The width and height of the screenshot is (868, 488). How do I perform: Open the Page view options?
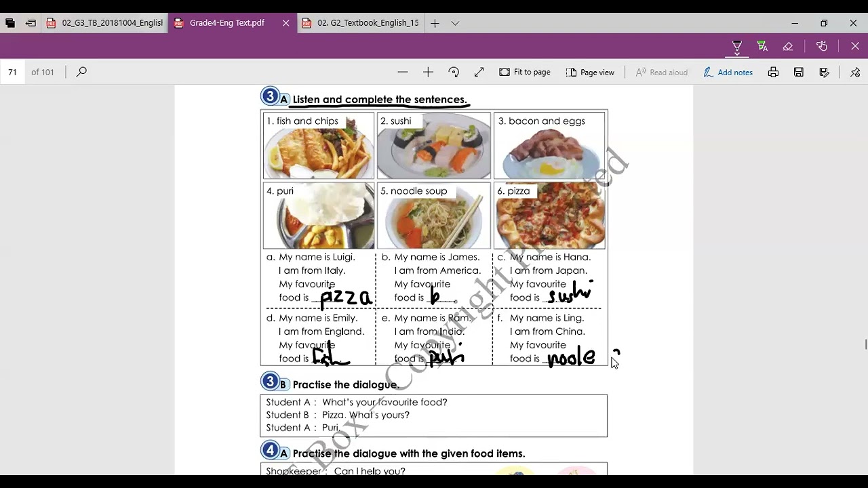[x=590, y=72]
